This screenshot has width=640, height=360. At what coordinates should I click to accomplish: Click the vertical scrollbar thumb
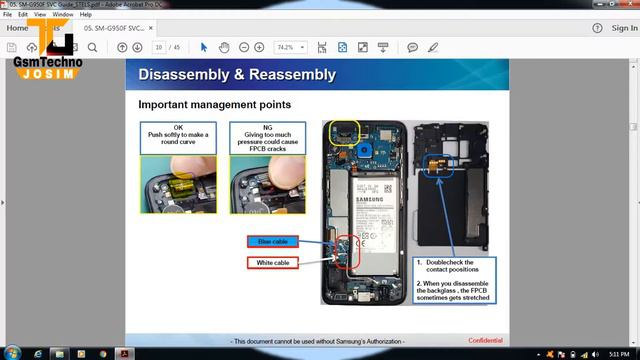tap(633, 127)
